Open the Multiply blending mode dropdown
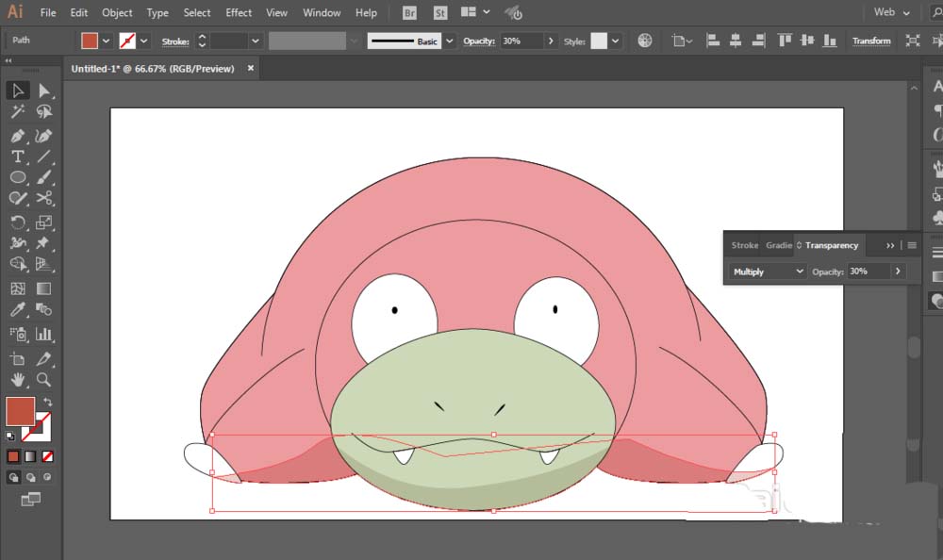 point(767,272)
